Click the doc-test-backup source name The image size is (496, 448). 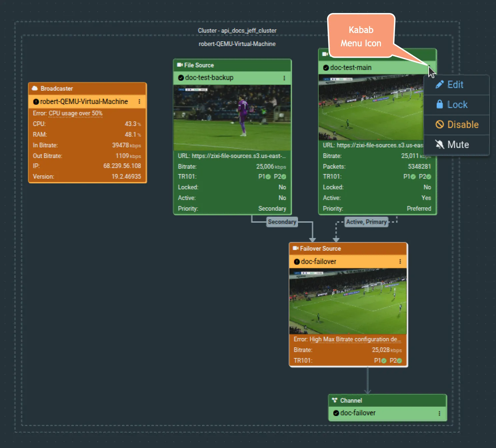[x=209, y=78]
